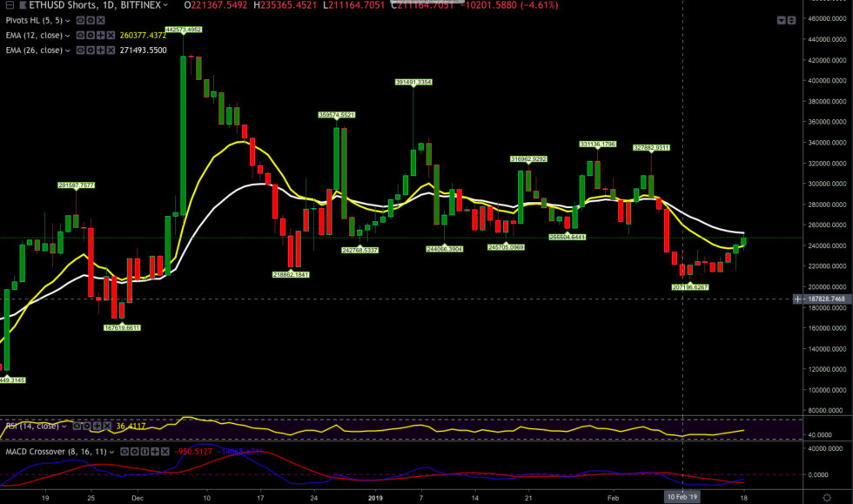Open Pivots HL settings gear
853x504 pixels.
click(x=90, y=21)
